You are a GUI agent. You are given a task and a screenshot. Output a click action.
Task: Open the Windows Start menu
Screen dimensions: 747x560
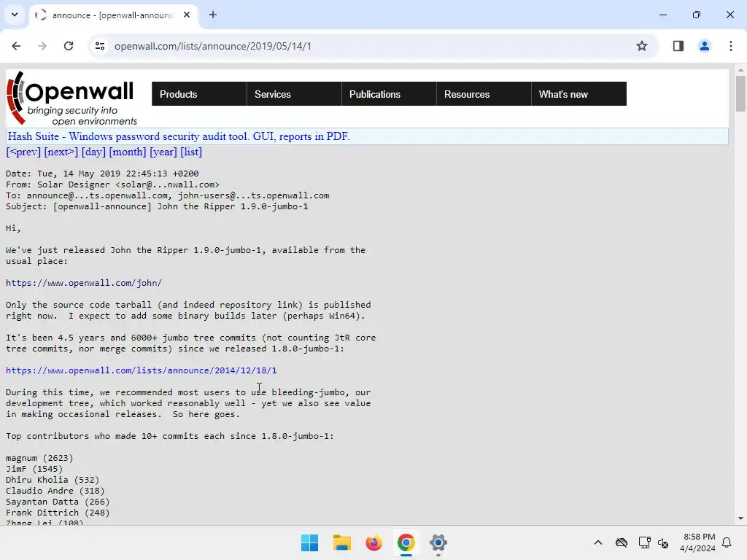[x=309, y=542]
